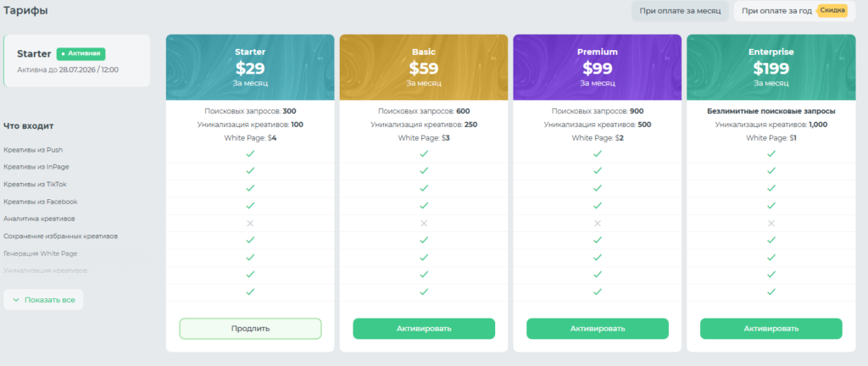The height and width of the screenshot is (366, 868).
Task: Click Basic column X mark for Аналитика креативов
Action: [424, 223]
